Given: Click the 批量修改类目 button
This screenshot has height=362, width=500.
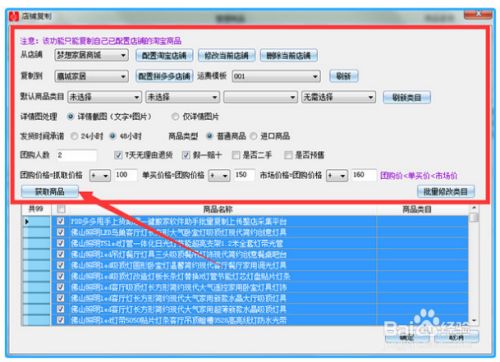Looking at the screenshot, I should coord(446,192).
